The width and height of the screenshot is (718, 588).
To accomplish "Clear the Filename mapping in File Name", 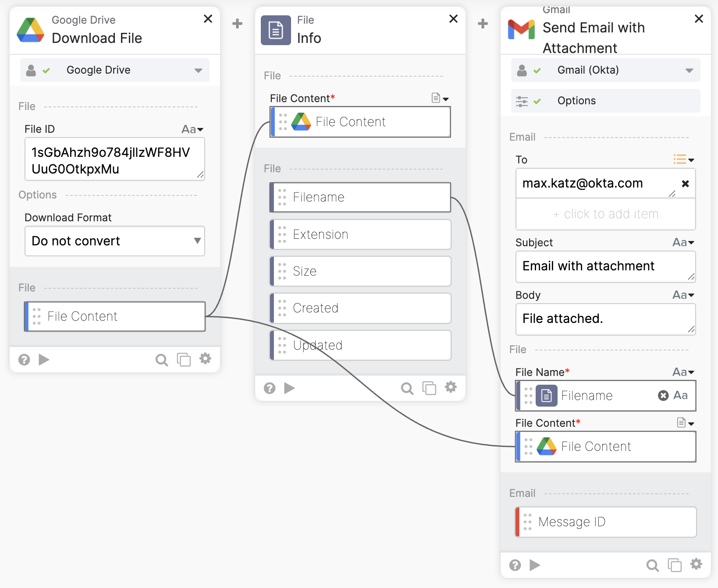I will click(x=663, y=396).
